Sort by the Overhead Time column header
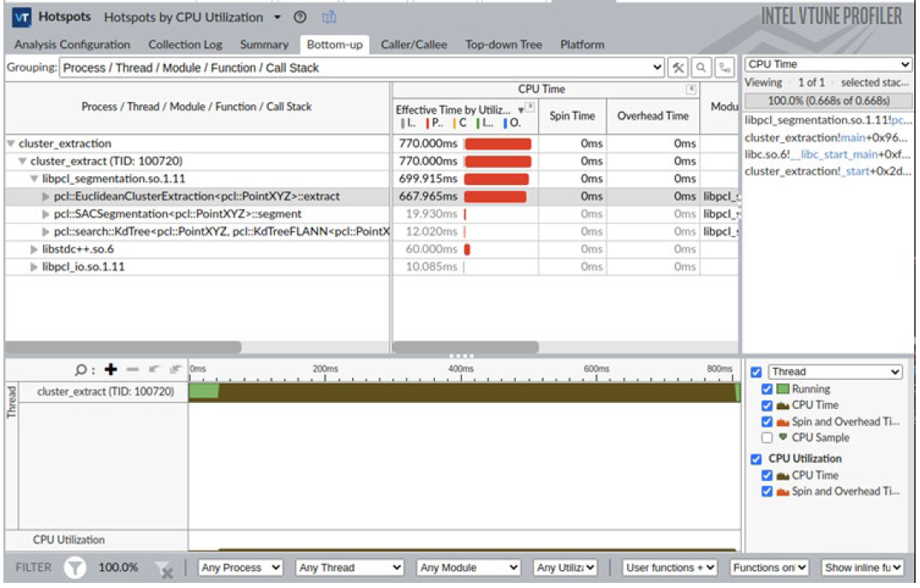The width and height of the screenshot is (920, 588). 653,116
